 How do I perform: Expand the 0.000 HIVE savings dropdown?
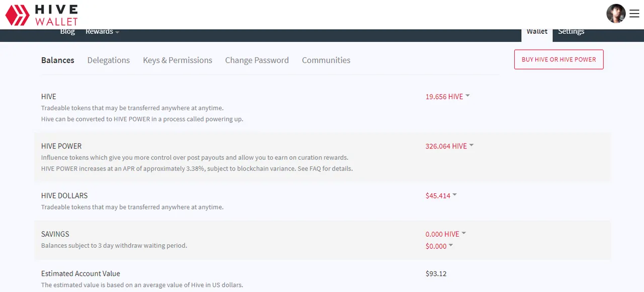pos(446,234)
